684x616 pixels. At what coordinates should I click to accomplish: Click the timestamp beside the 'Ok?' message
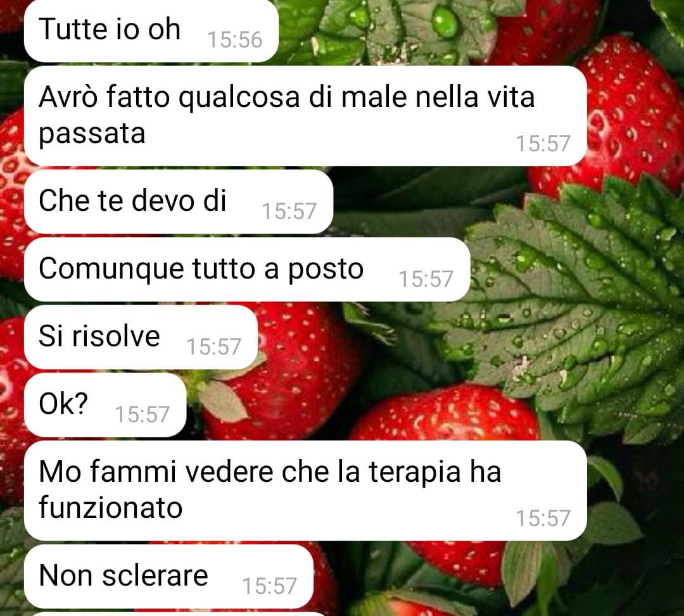pos(142,415)
